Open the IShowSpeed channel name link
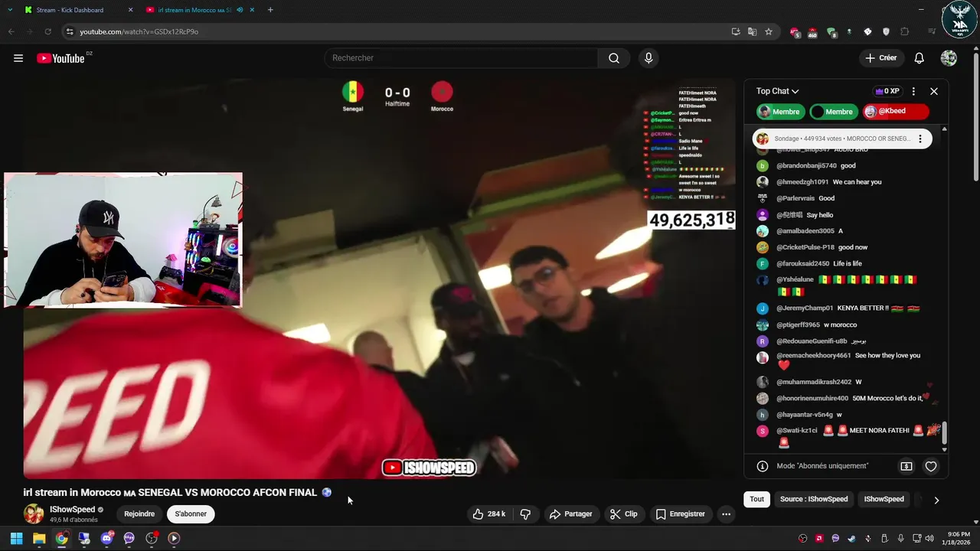The width and height of the screenshot is (980, 551). [x=73, y=510]
